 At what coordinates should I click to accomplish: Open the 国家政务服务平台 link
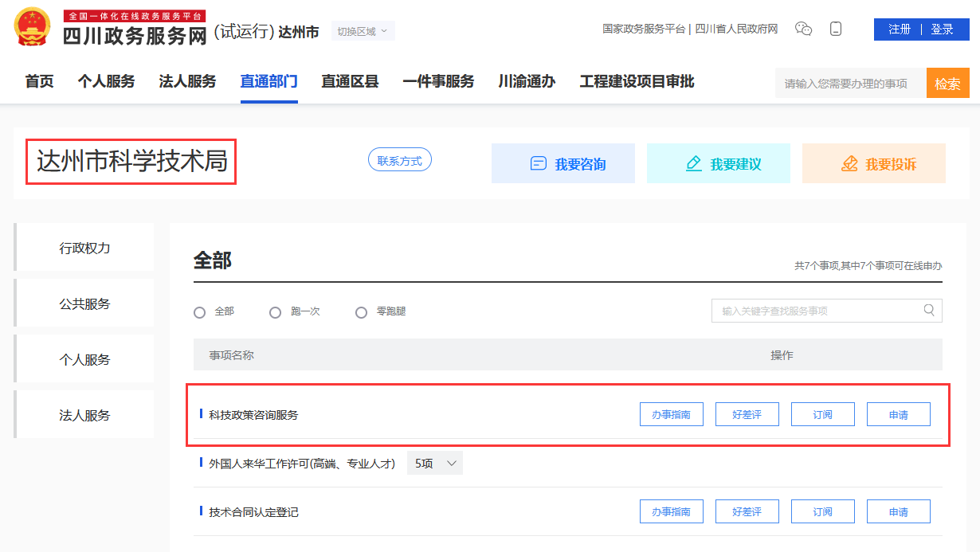pyautogui.click(x=644, y=29)
